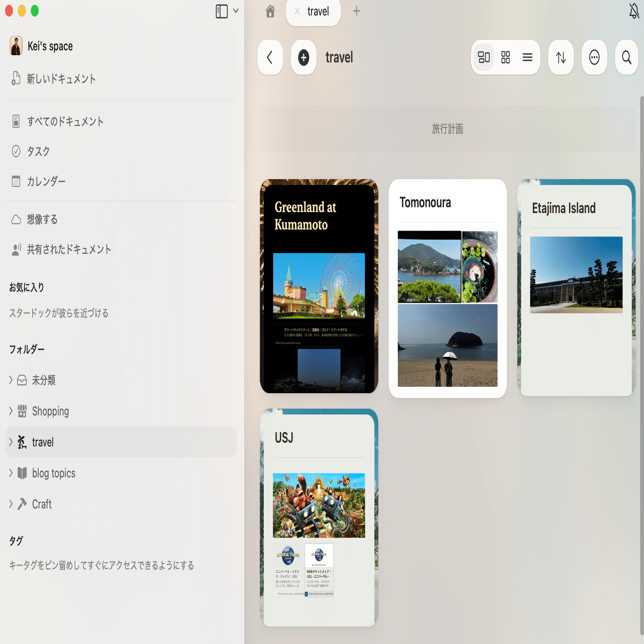Open the USJ document card

pos(319,518)
